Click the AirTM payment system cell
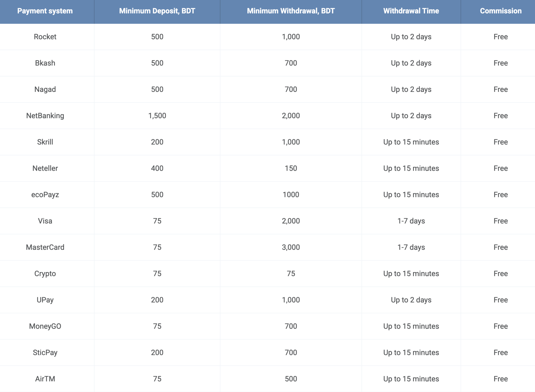The height and width of the screenshot is (392, 535). [45, 379]
